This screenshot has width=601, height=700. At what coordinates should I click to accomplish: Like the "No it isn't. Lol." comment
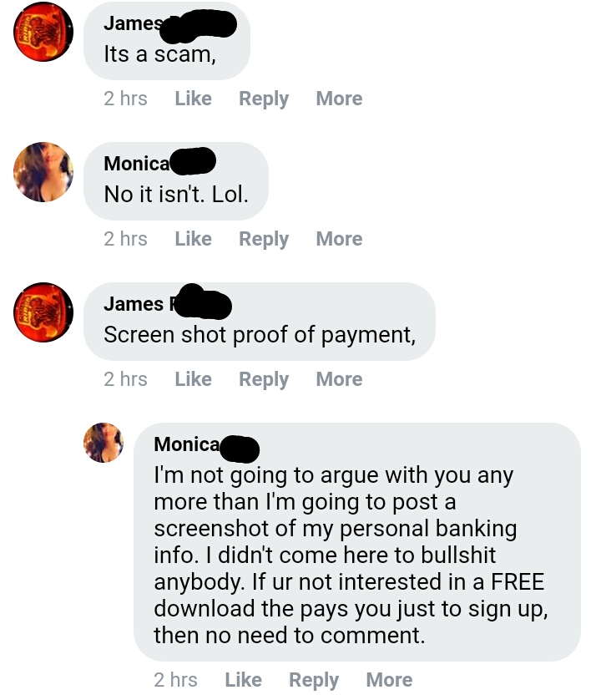tap(193, 238)
